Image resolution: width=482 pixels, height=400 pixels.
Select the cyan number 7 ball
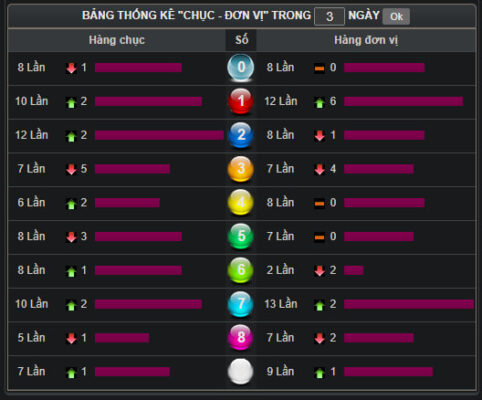click(241, 304)
